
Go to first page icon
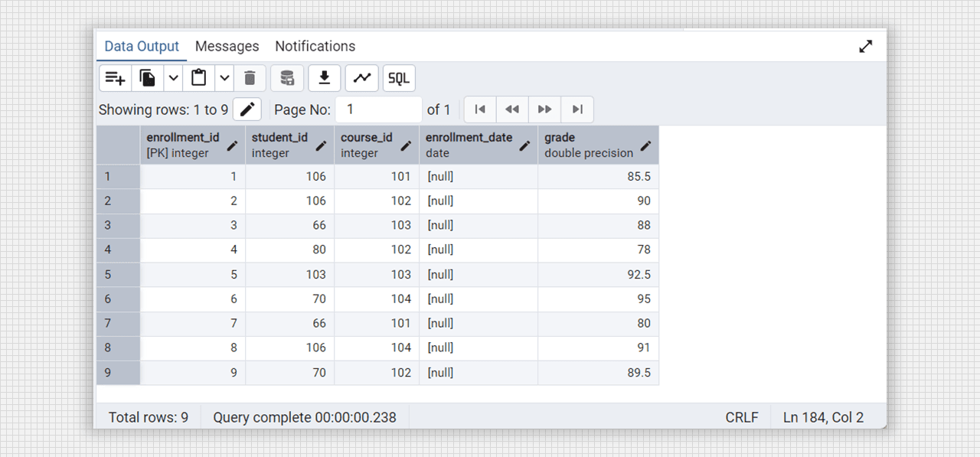pos(480,109)
